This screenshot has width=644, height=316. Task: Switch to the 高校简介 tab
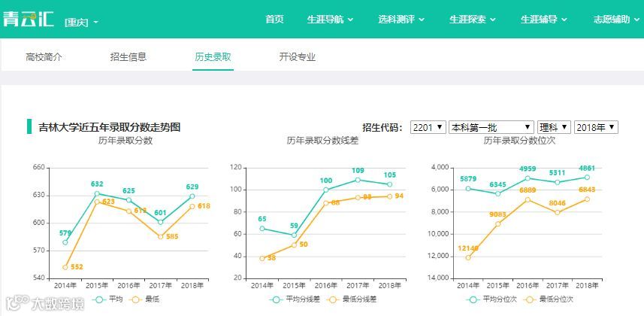44,57
